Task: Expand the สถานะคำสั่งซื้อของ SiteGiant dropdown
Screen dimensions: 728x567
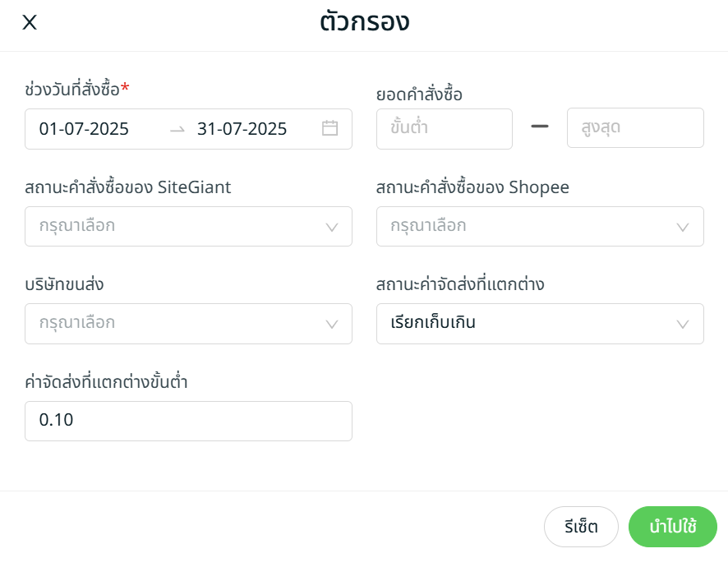Action: [177, 226]
